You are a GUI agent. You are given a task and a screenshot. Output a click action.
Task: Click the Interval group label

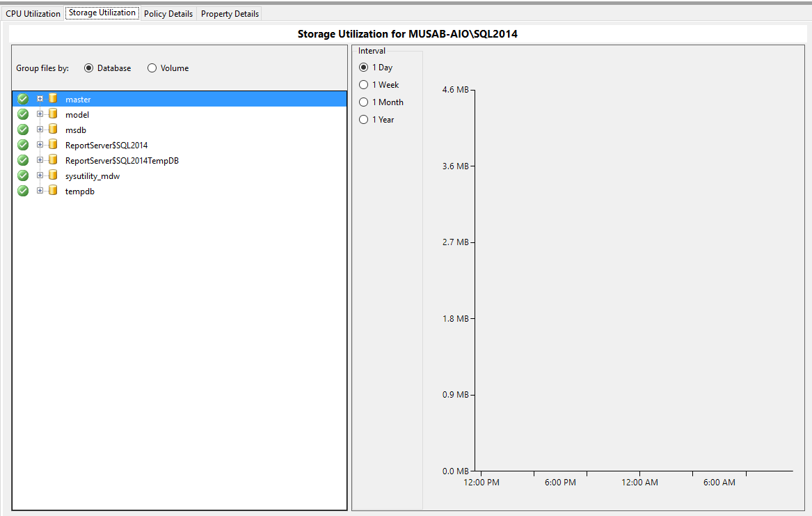(x=372, y=51)
